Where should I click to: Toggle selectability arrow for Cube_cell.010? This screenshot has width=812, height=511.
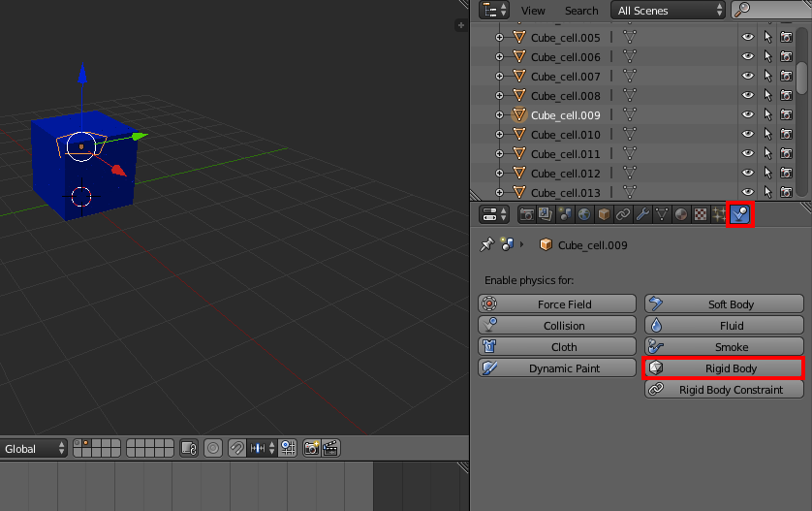(x=767, y=134)
